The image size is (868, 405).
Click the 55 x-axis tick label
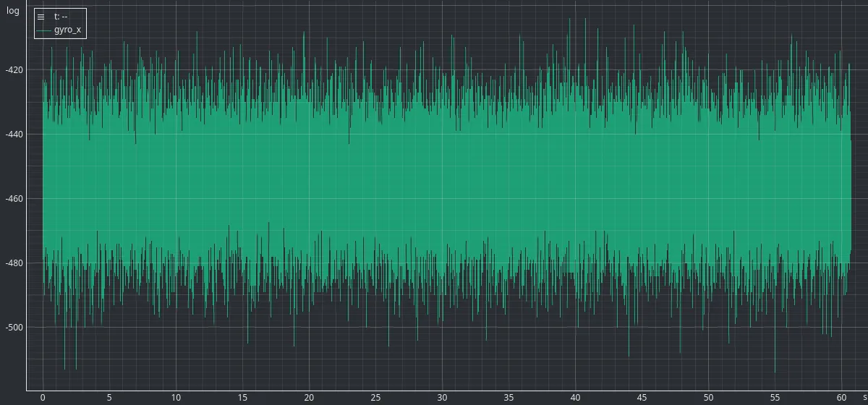point(775,398)
